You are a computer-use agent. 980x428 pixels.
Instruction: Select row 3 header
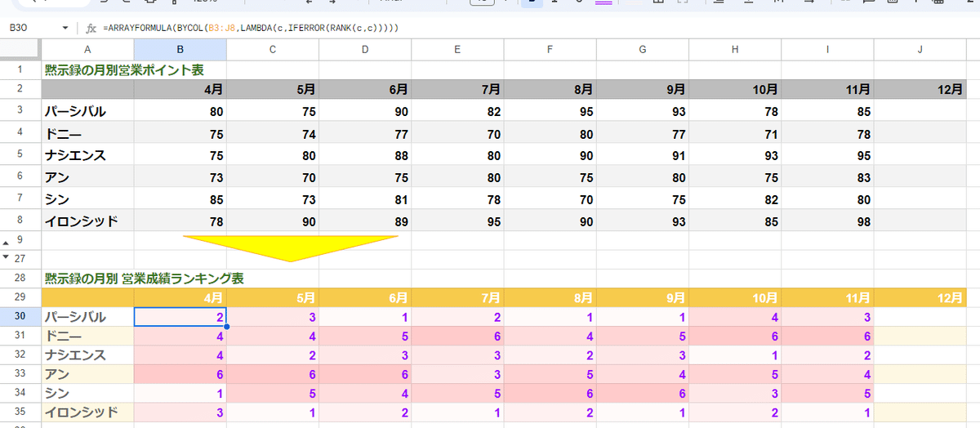point(20,110)
